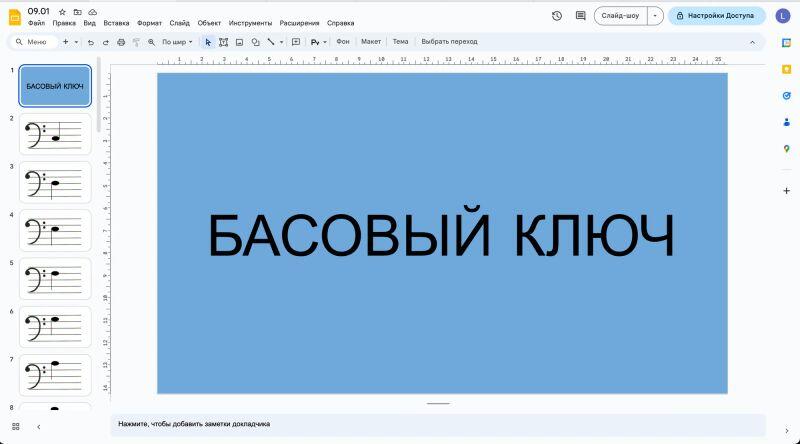The image size is (800, 444).
Task: Select the Text box tool
Action: click(x=223, y=42)
